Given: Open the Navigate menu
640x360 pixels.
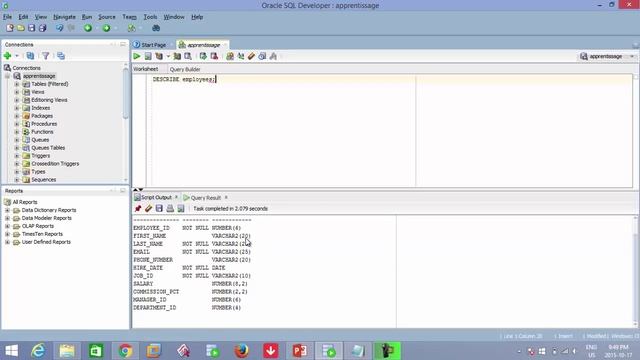Looking at the screenshot, I should pos(64,17).
